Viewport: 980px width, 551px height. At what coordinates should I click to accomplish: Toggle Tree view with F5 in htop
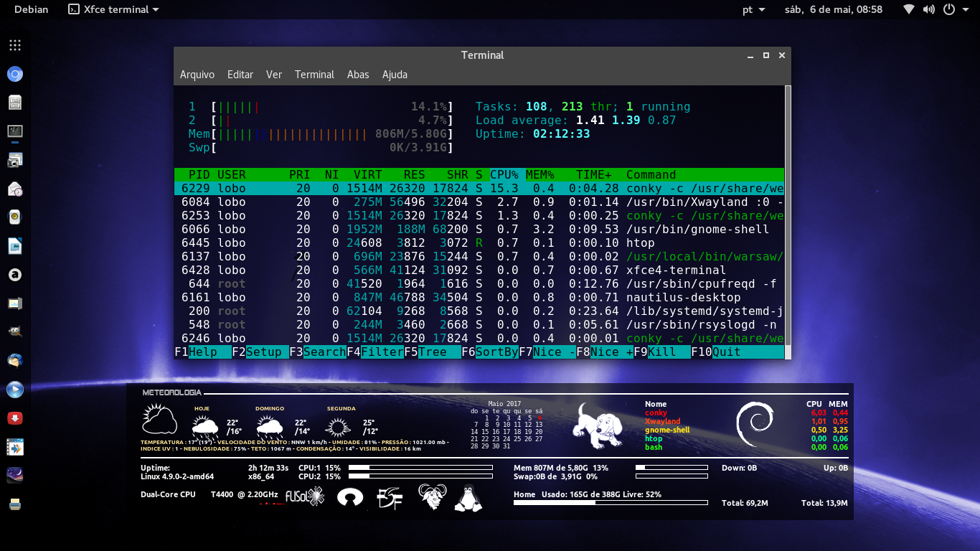point(429,352)
